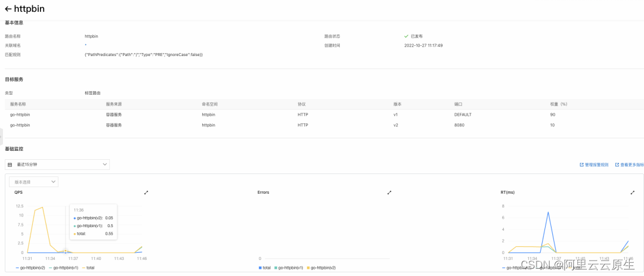This screenshot has height=276, width=644.
Task: Click the left sidebar collapse handle
Action: coord(2,137)
